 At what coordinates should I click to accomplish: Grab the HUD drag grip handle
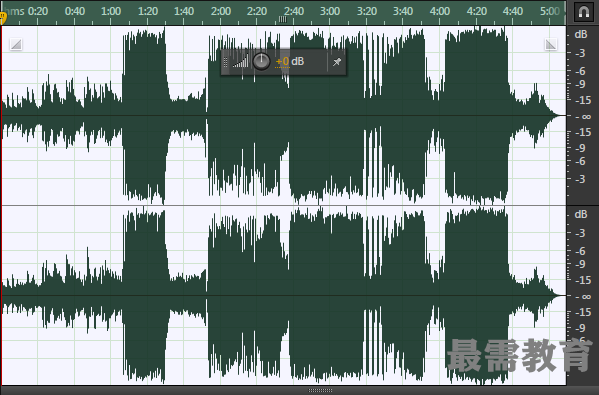click(x=225, y=62)
